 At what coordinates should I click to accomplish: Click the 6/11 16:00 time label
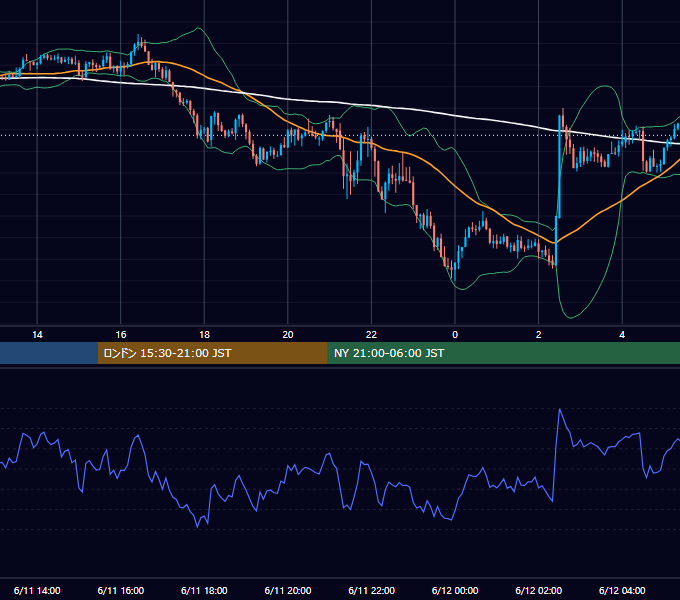(x=121, y=590)
